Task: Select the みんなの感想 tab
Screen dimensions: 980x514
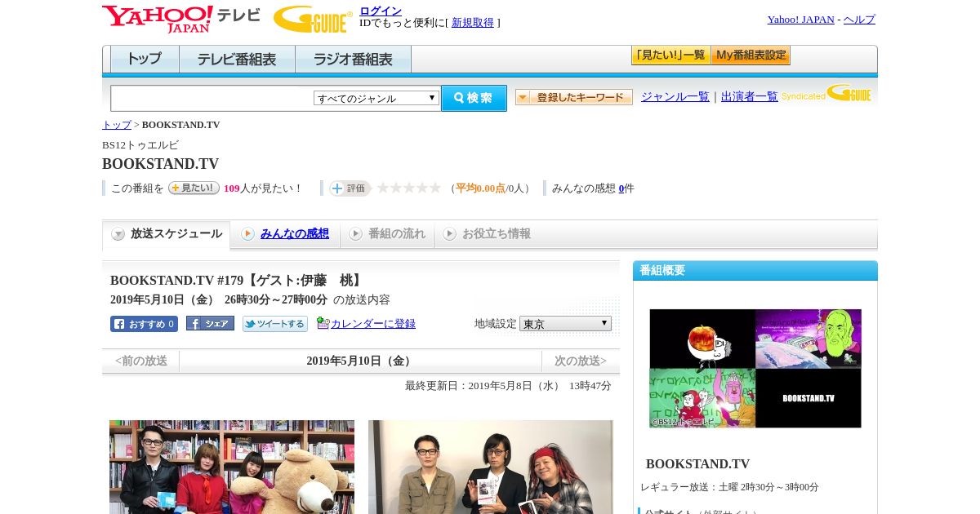Action: coord(285,234)
